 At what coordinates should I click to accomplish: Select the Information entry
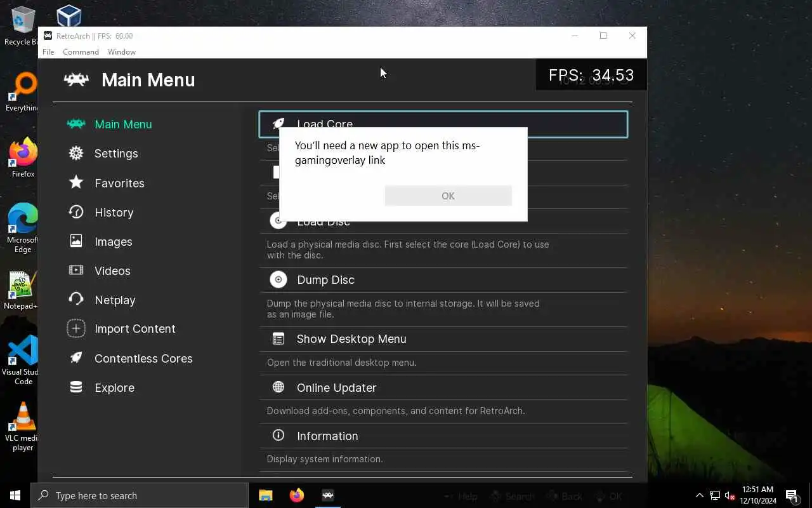pos(443,436)
